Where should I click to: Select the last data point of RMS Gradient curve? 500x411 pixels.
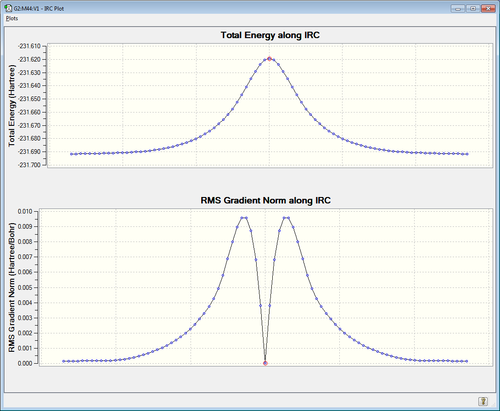coord(467,361)
